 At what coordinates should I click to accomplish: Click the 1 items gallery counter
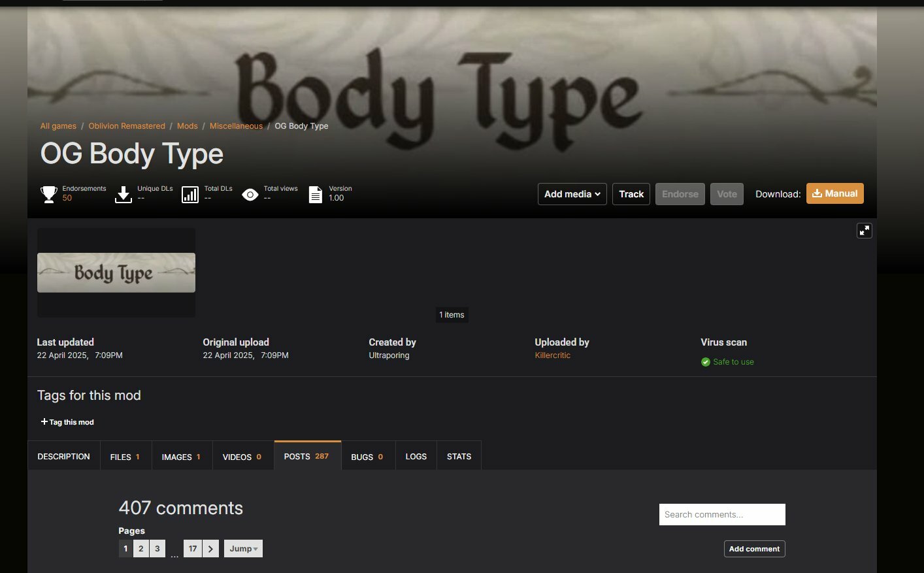tap(452, 315)
